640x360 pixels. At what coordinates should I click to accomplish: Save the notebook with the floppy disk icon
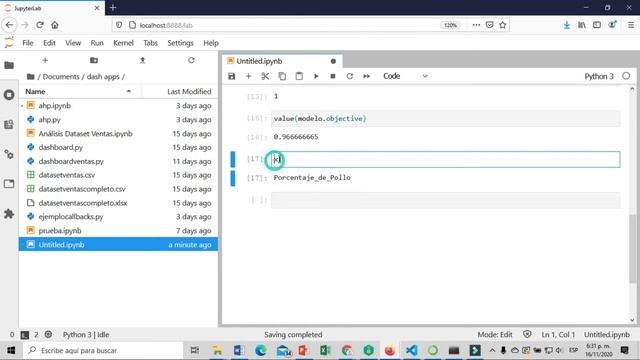point(231,76)
